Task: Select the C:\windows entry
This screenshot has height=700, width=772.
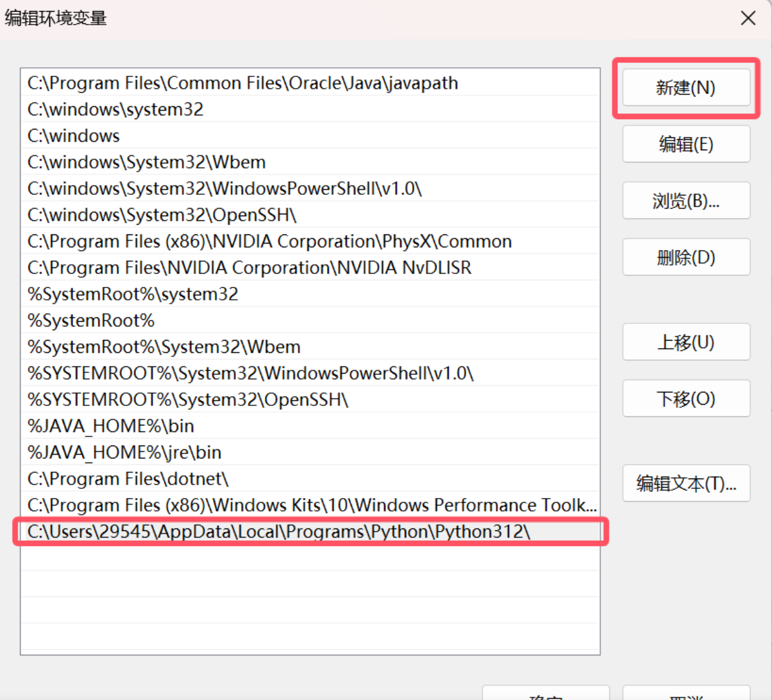Action: 74,136
